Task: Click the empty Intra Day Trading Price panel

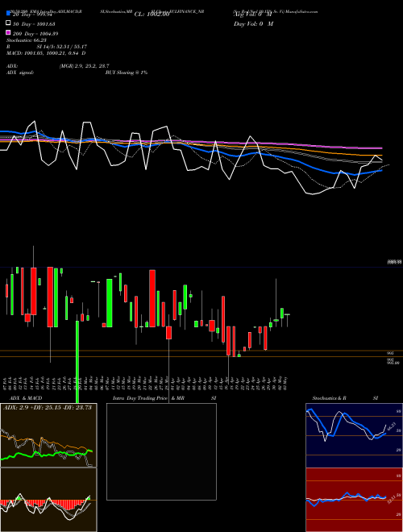Action: pyautogui.click(x=161, y=451)
